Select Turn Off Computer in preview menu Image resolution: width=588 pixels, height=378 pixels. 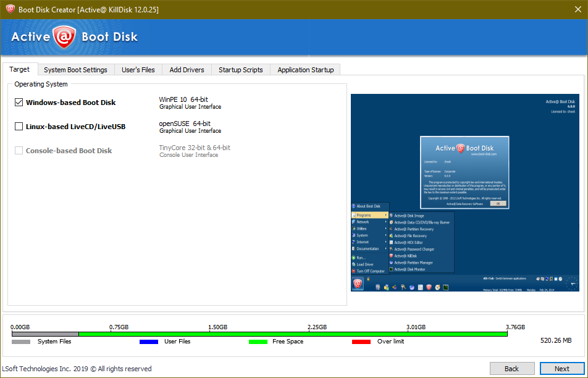click(370, 271)
